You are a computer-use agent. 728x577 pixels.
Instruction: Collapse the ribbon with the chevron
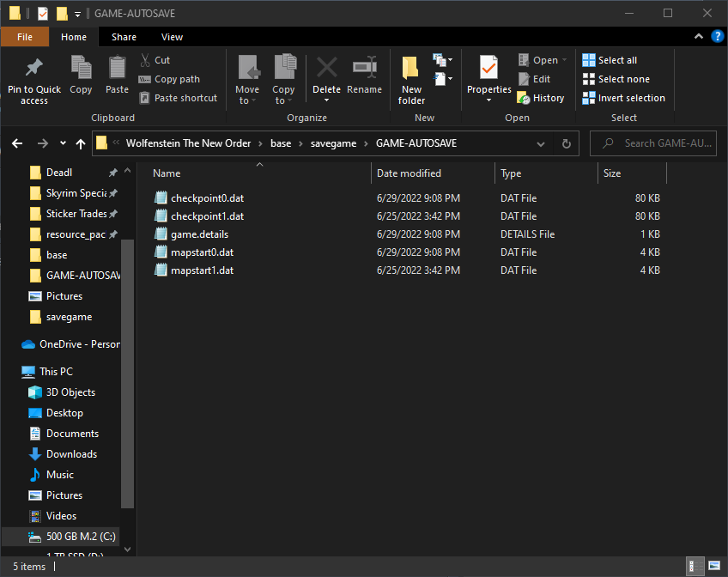point(698,36)
